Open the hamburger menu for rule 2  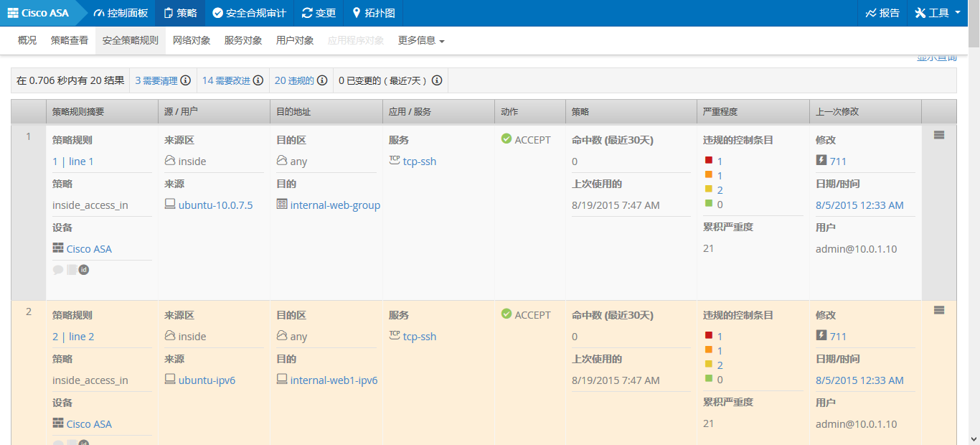tap(939, 310)
